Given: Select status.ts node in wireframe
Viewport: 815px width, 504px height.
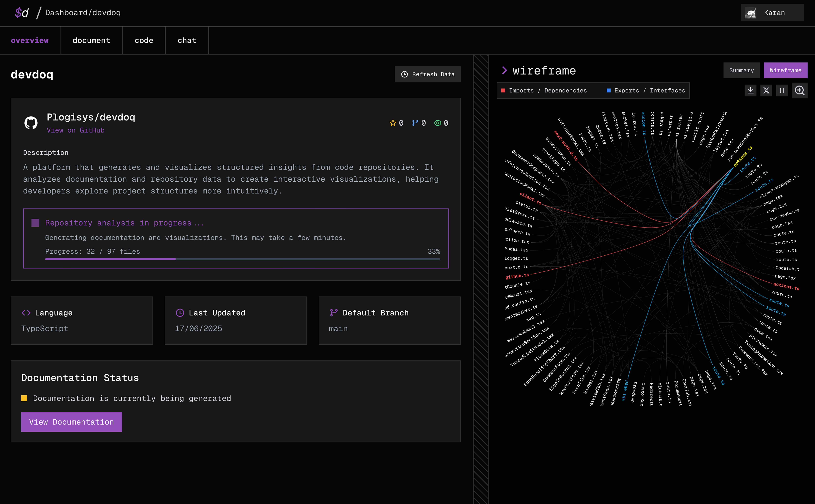Looking at the screenshot, I should pos(527,207).
